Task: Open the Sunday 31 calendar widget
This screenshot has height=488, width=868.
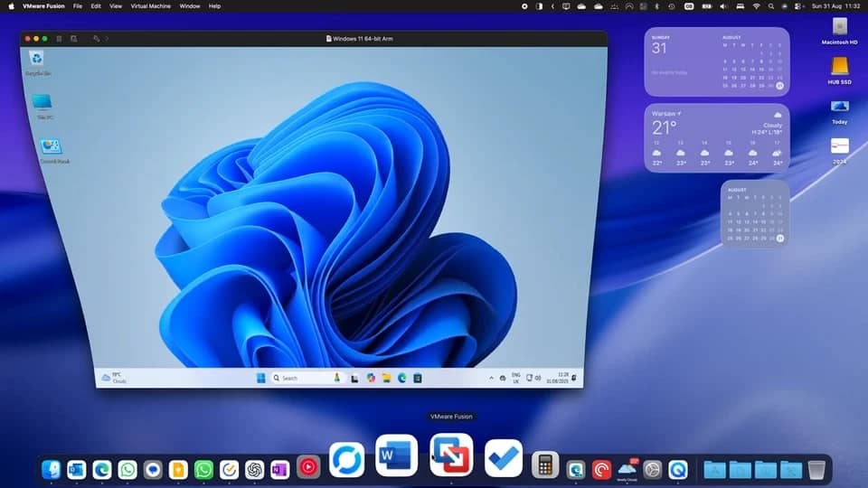Action: [x=717, y=61]
